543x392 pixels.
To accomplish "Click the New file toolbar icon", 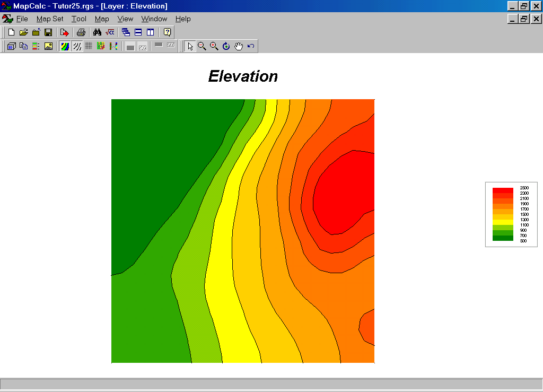I will tap(11, 32).
